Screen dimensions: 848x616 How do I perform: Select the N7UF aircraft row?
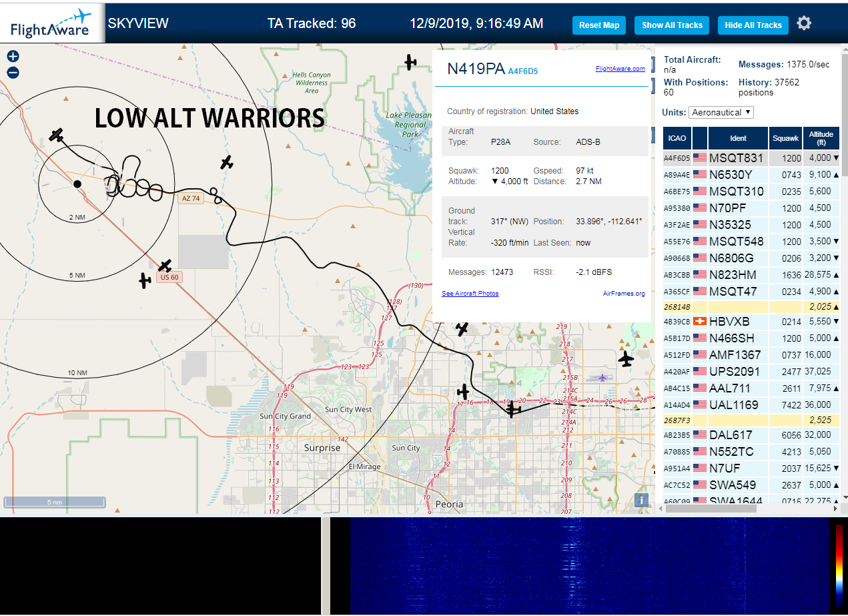click(x=751, y=469)
